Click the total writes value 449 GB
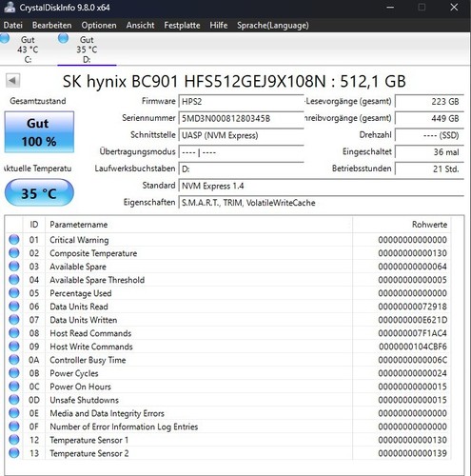Screen dimensions: 471x476 point(429,118)
